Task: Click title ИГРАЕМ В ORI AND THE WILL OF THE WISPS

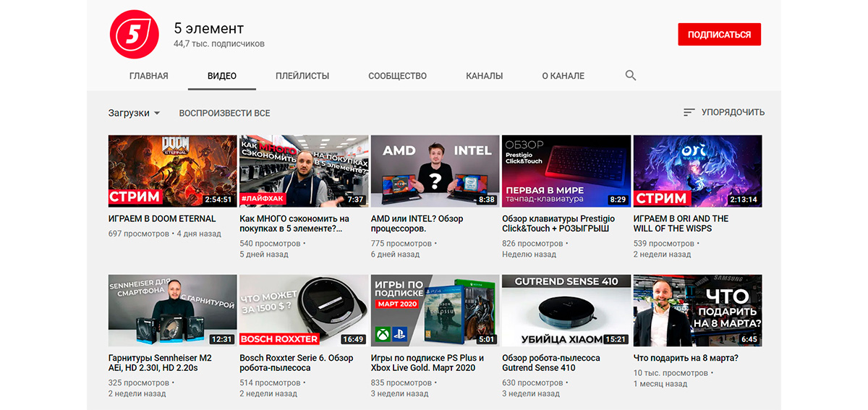Action: 681,223
